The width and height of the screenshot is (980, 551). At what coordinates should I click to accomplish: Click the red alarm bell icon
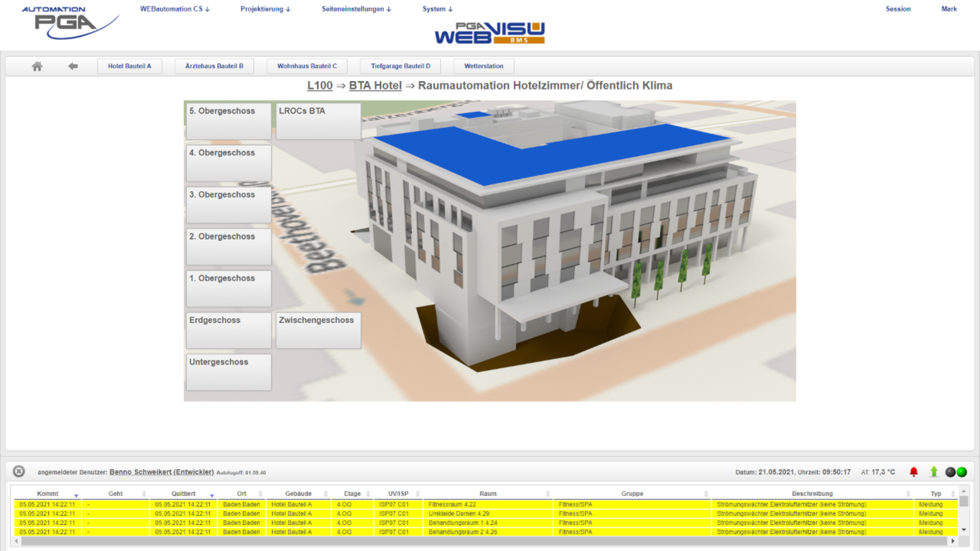(913, 472)
